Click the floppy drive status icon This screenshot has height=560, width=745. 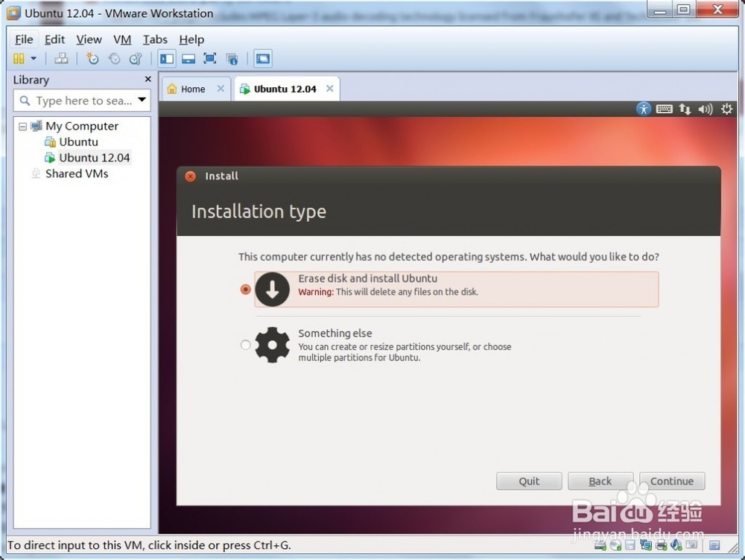coord(630,545)
